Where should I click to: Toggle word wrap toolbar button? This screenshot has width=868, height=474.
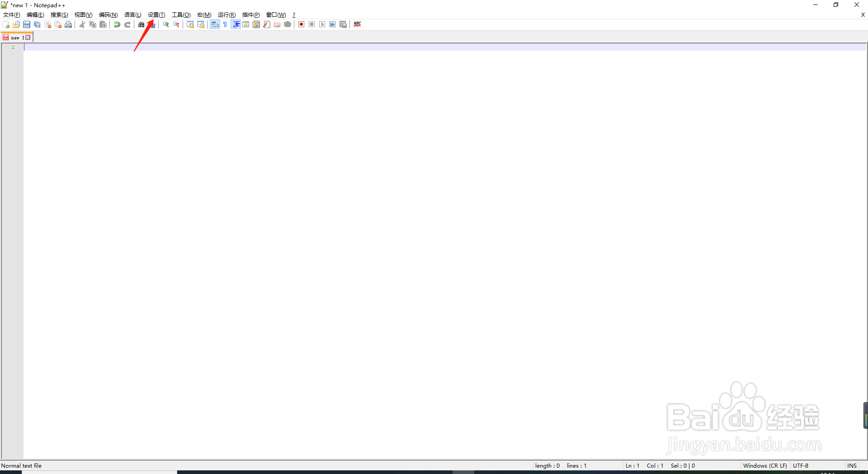coord(215,24)
